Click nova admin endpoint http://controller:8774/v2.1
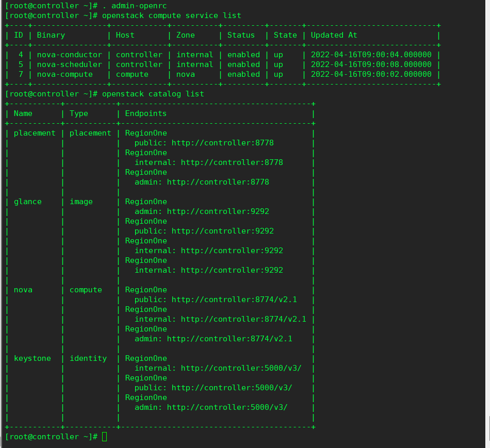 point(230,339)
